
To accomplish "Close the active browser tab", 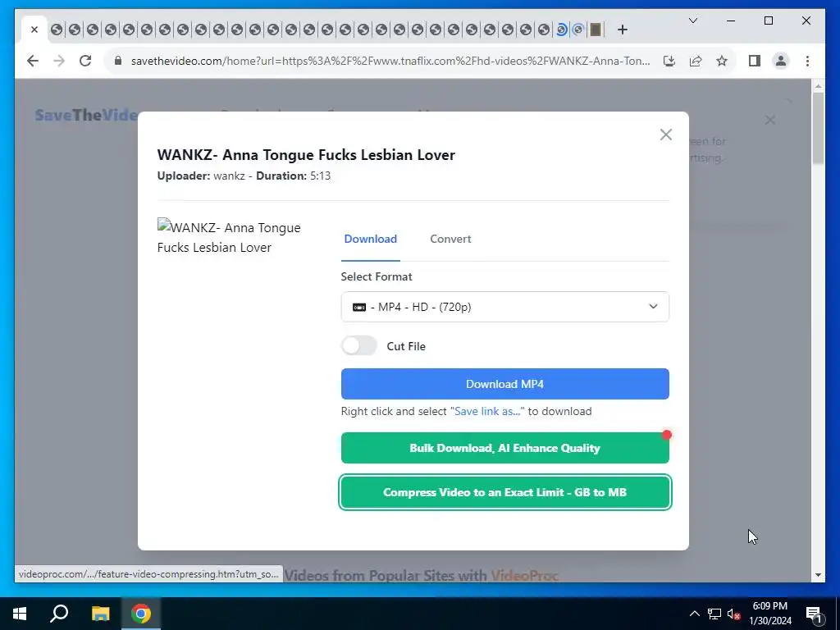I will point(34,30).
